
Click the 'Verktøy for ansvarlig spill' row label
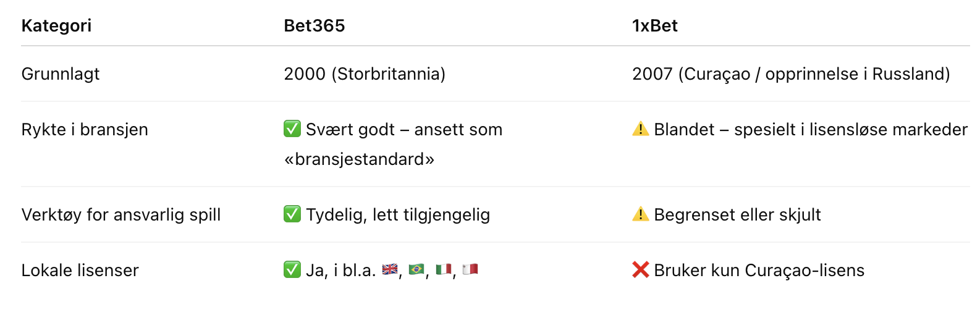(x=121, y=215)
